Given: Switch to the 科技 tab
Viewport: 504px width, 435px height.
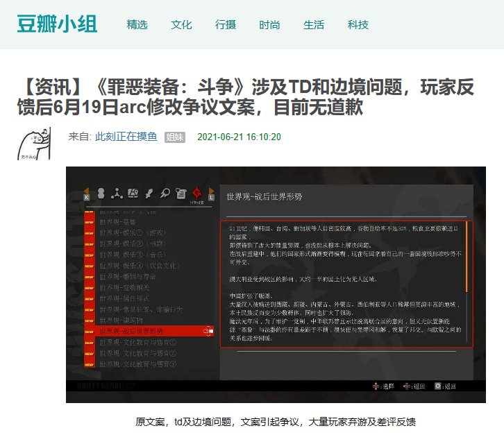Looking at the screenshot, I should (358, 25).
